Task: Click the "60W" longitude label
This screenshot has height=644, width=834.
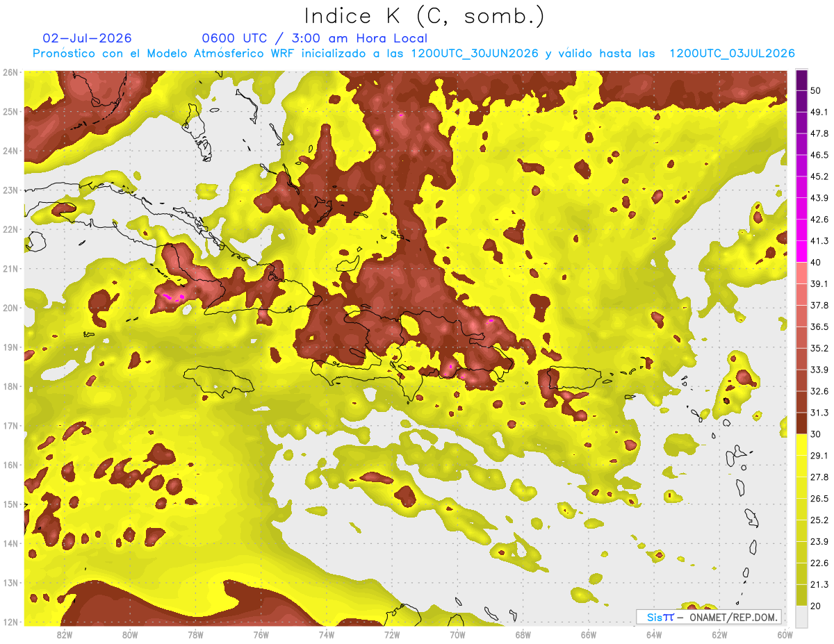Action: click(785, 635)
